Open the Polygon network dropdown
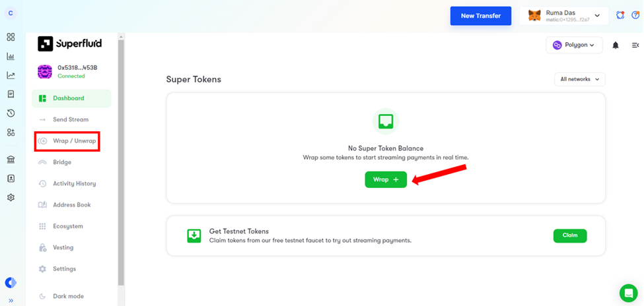Screen dimensions: 644x306 (x=574, y=46)
